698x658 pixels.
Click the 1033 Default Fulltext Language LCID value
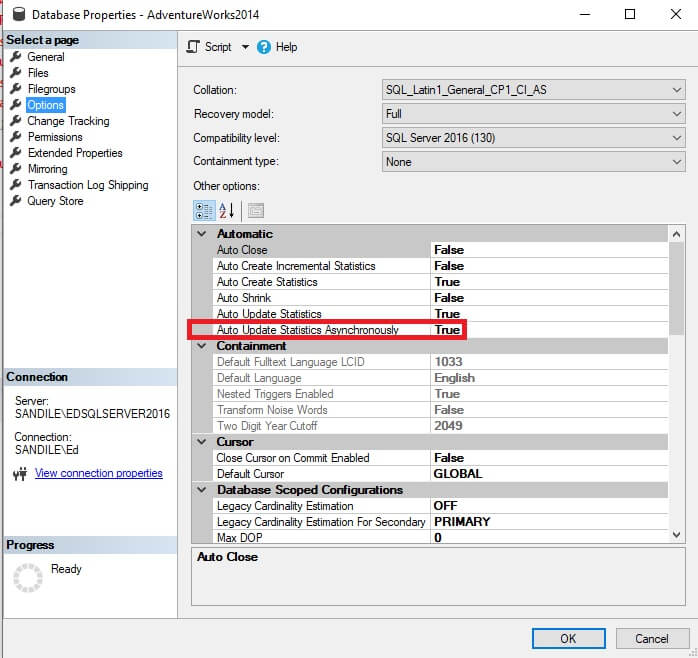pos(449,362)
